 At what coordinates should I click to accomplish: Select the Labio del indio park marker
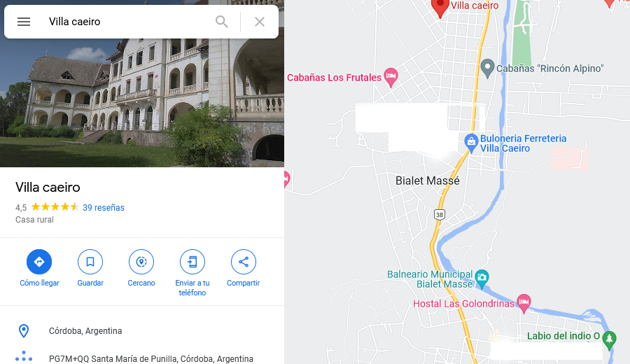coord(610,339)
